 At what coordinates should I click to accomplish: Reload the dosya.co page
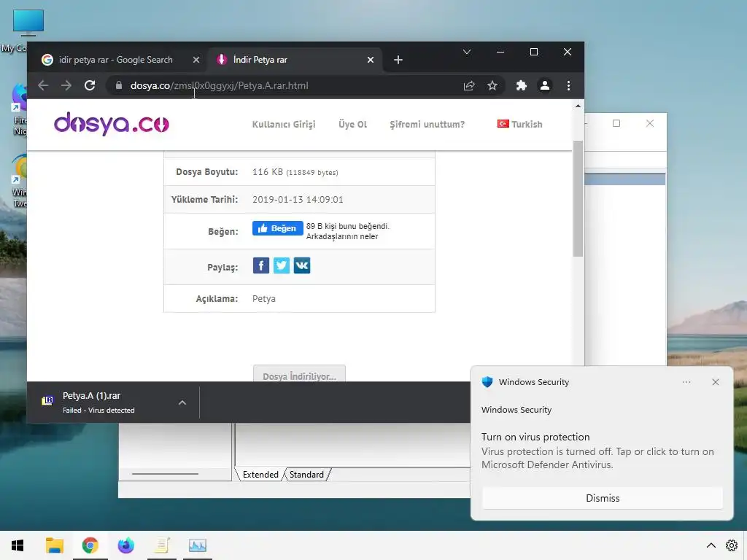90,86
